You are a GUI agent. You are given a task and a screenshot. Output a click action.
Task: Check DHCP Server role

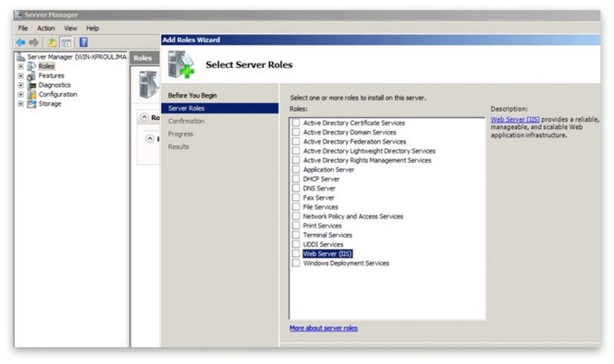point(296,179)
